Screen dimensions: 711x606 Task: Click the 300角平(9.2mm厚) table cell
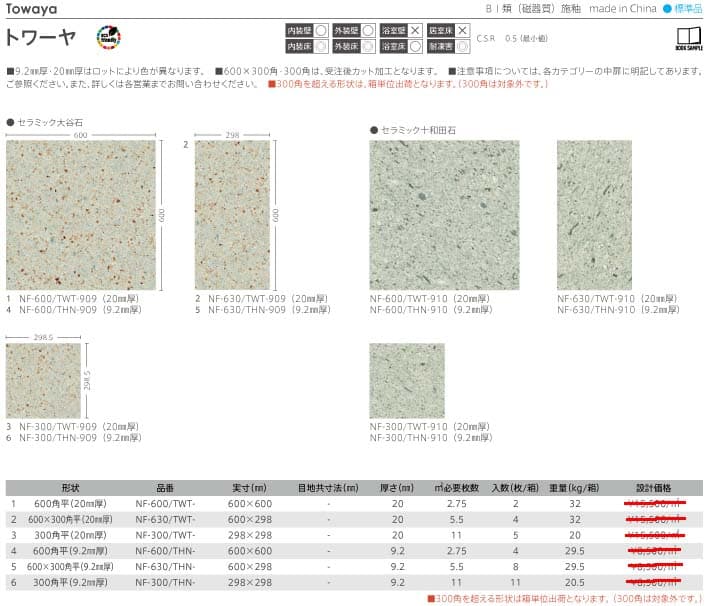pos(70,582)
